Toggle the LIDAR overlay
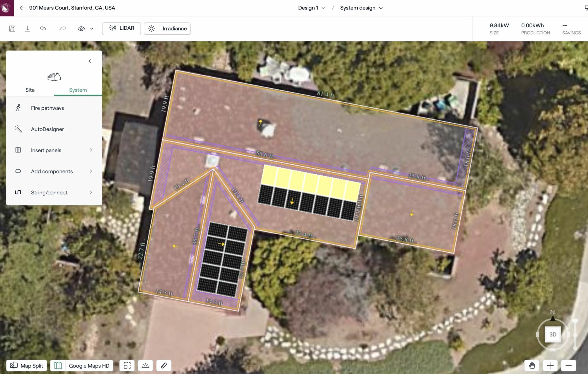Screen dimensions: 588x374 (x=121, y=28)
